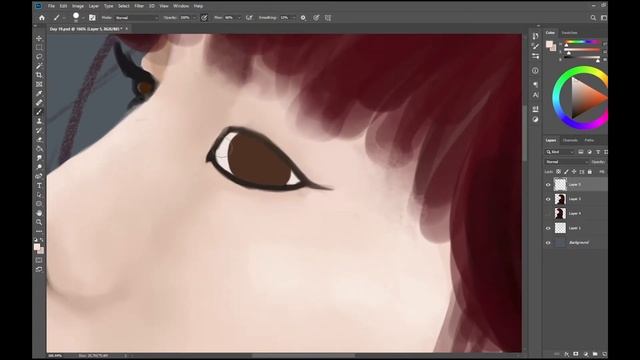Select the Rectangular Marquee tool

point(39,48)
